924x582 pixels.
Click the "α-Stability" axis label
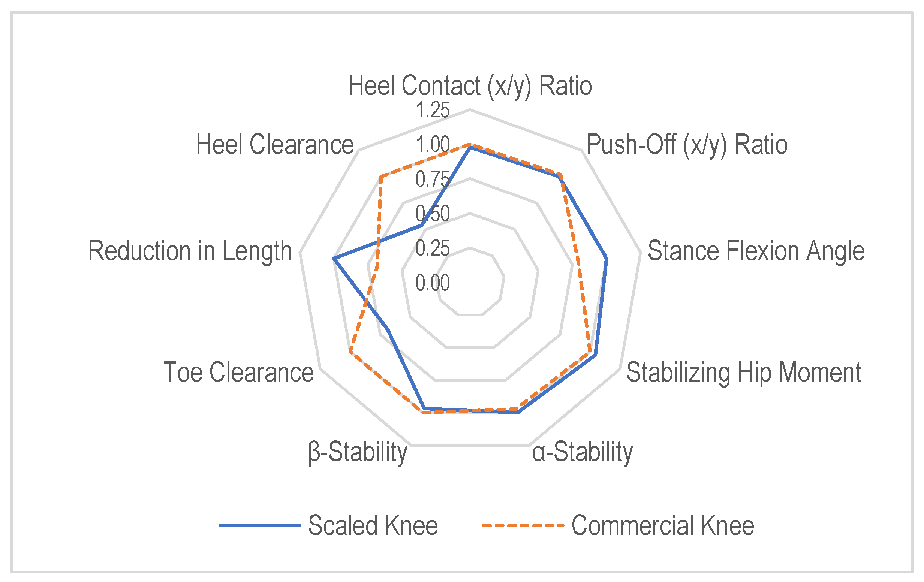click(582, 452)
